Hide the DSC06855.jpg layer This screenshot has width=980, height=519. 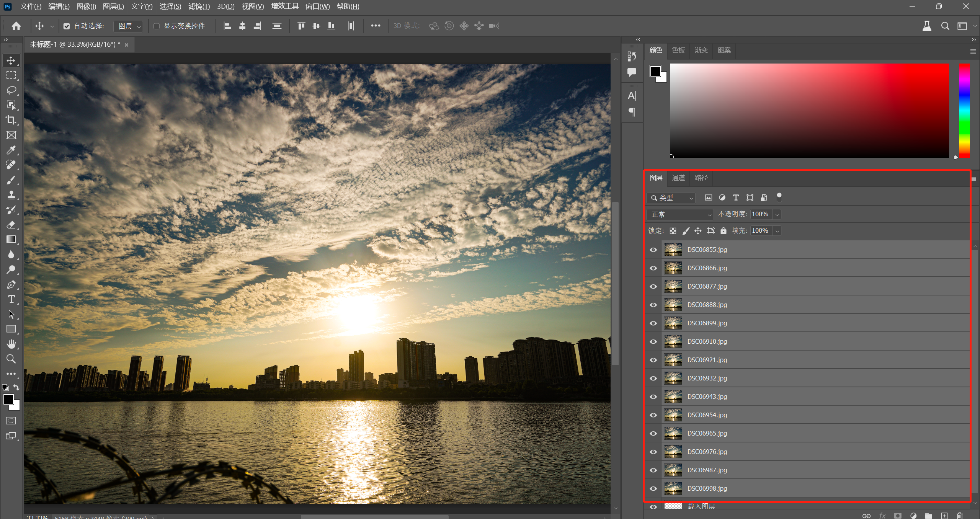coord(653,250)
